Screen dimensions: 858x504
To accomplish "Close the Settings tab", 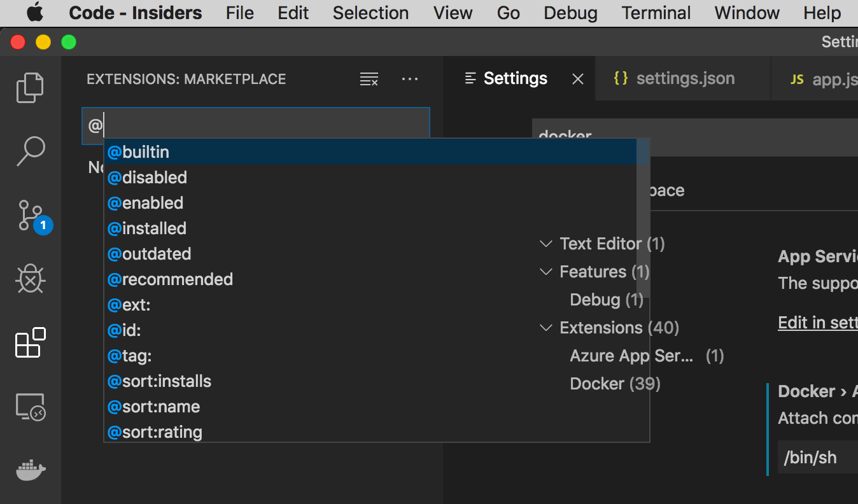I will 577,79.
